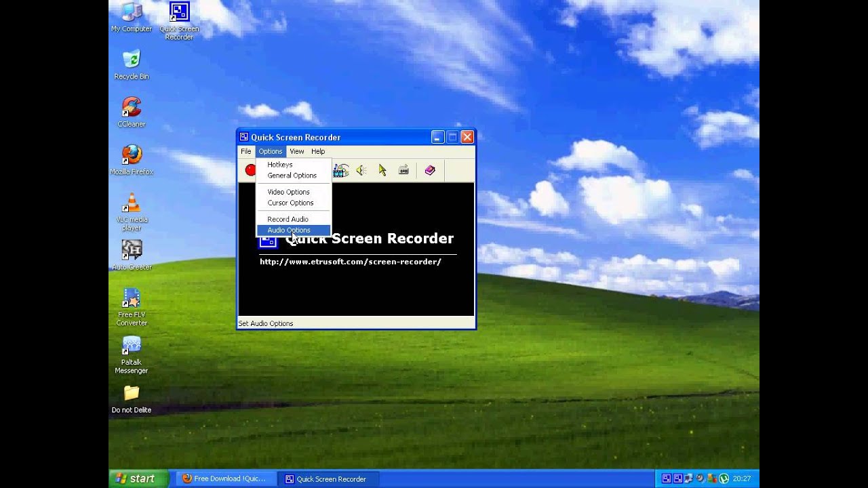The width and height of the screenshot is (868, 488).
Task: Choose Cursor Options menu entry
Action: (293, 203)
